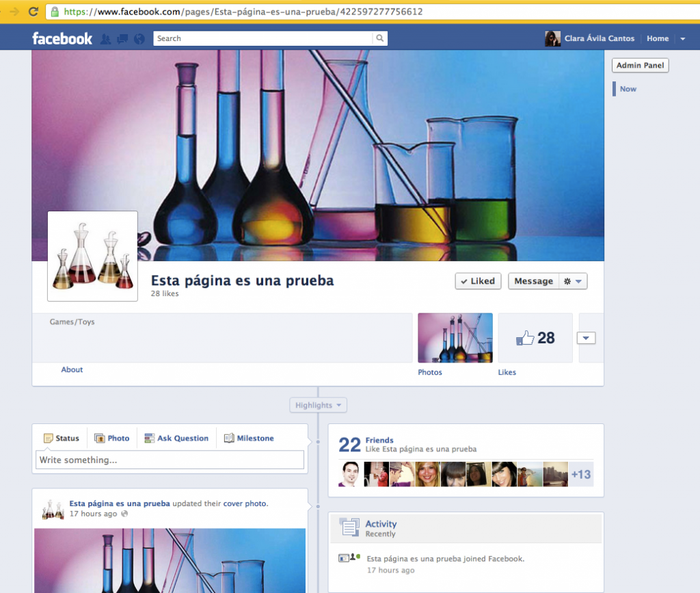Expand the Highlights dropdown

(318, 406)
